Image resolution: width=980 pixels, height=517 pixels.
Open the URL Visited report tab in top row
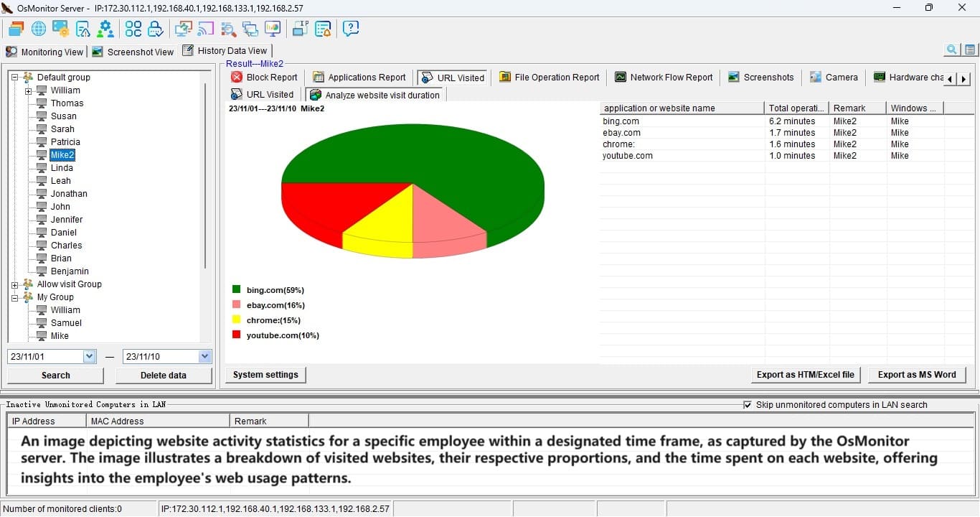tap(453, 78)
